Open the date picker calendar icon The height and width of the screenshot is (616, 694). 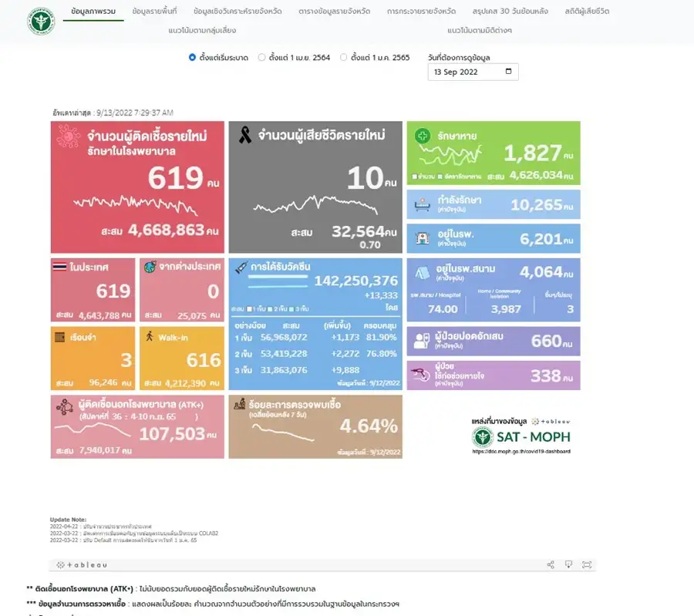tap(508, 72)
